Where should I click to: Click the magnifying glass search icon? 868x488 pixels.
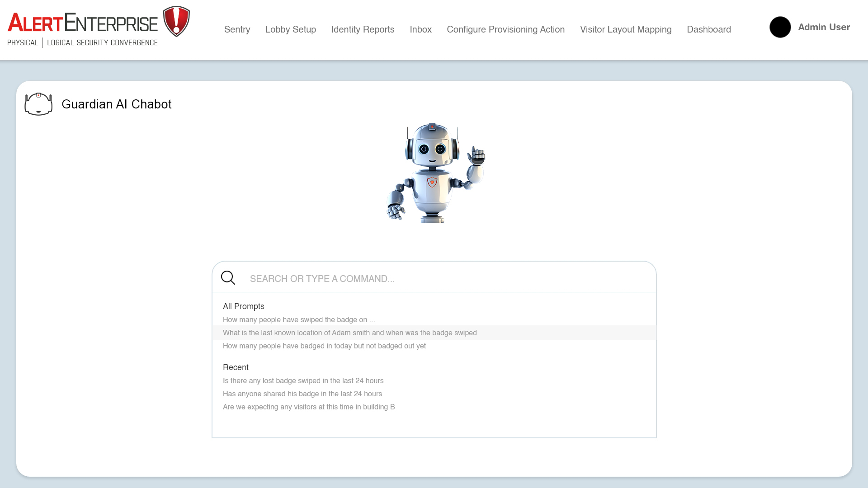228,278
